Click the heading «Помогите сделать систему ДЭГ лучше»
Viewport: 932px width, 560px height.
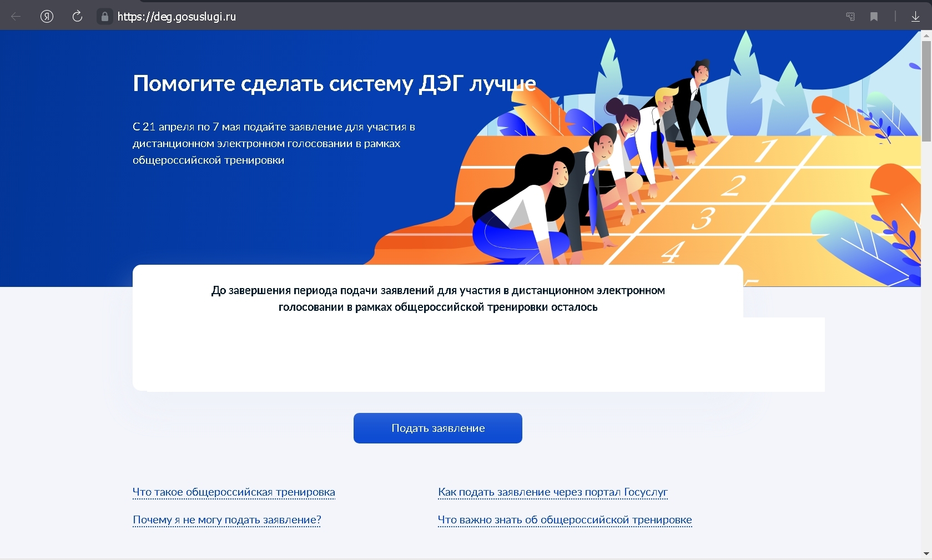334,83
